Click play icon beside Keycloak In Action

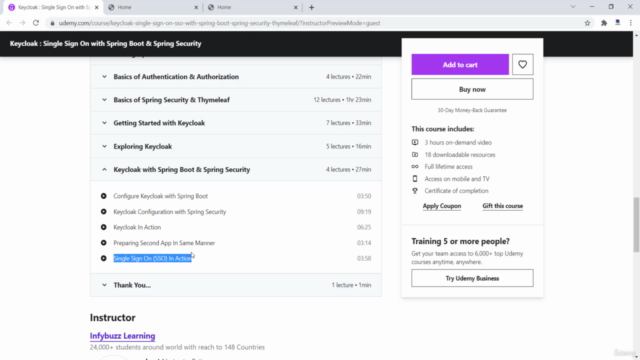pyautogui.click(x=104, y=227)
